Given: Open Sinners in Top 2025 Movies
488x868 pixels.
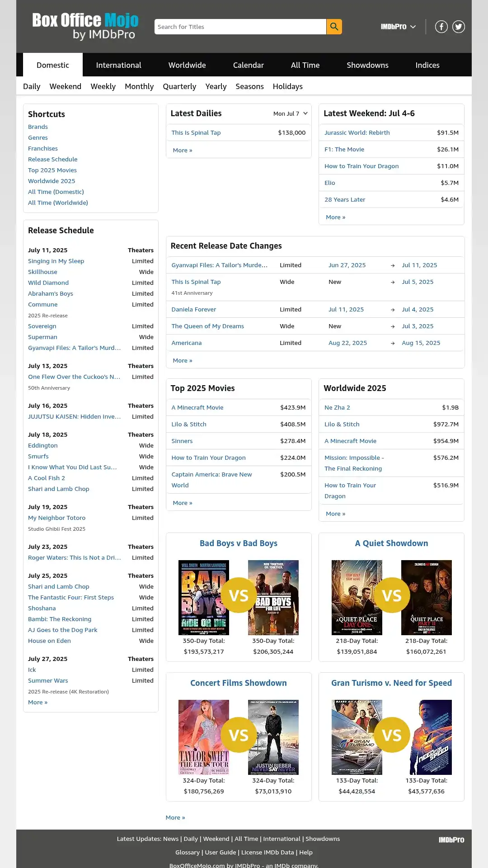Looking at the screenshot, I should point(182,441).
